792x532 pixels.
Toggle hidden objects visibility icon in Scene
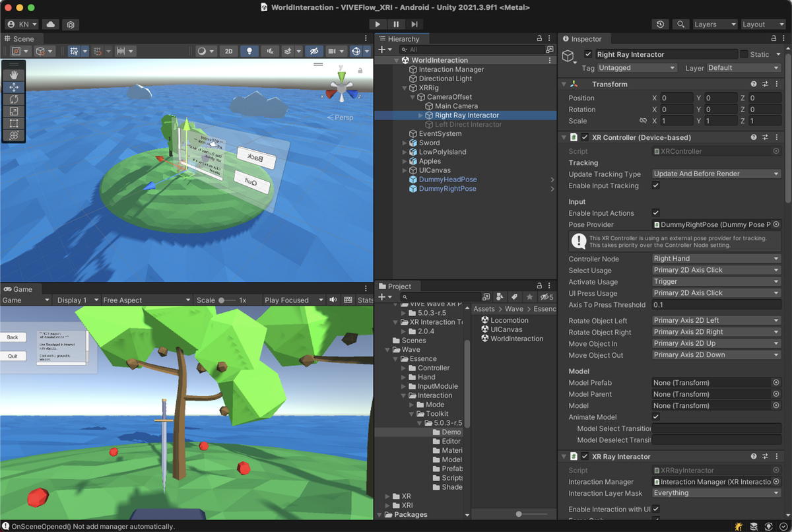click(314, 51)
